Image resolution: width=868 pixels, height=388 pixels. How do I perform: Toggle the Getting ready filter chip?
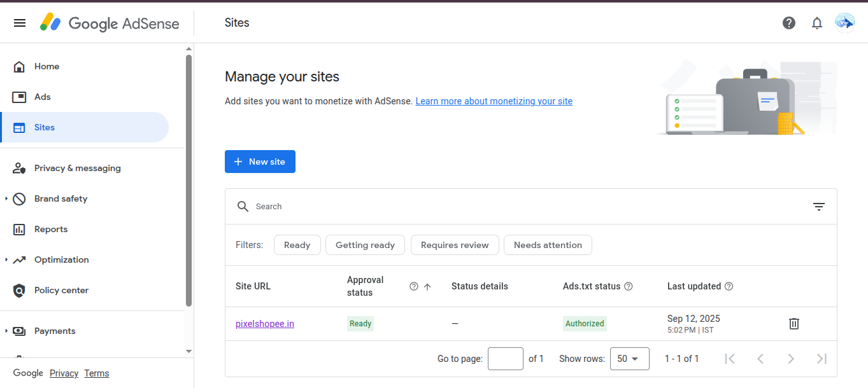point(365,245)
